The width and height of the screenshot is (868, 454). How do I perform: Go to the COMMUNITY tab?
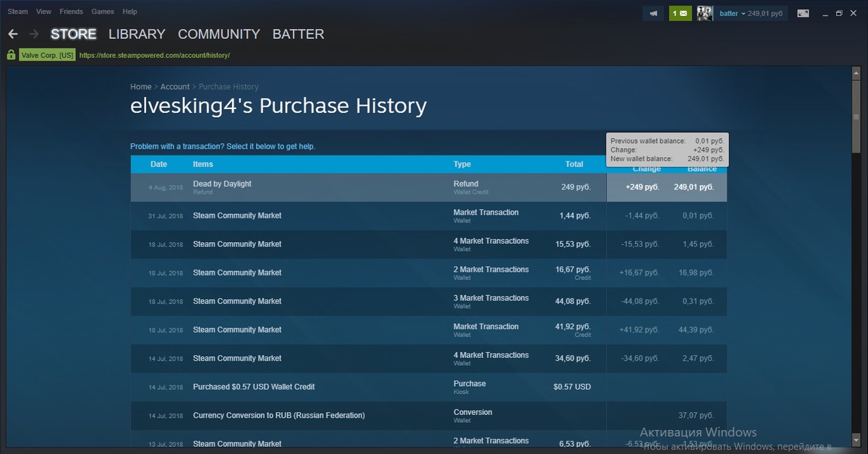pos(218,34)
